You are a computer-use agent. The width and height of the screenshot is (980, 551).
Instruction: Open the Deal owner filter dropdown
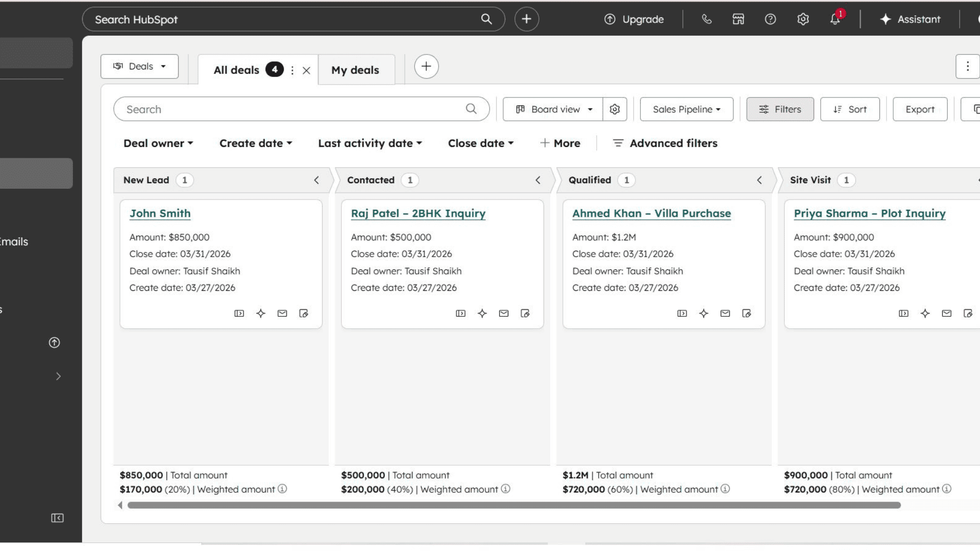(x=158, y=143)
